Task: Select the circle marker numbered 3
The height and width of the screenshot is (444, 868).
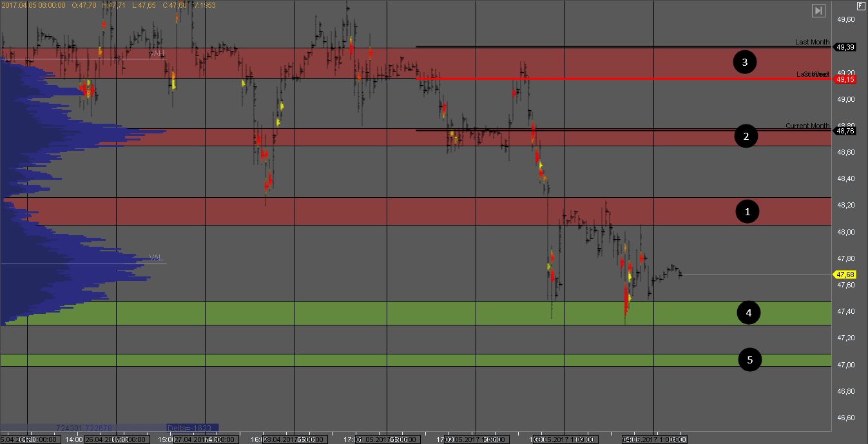Action: 745,63
